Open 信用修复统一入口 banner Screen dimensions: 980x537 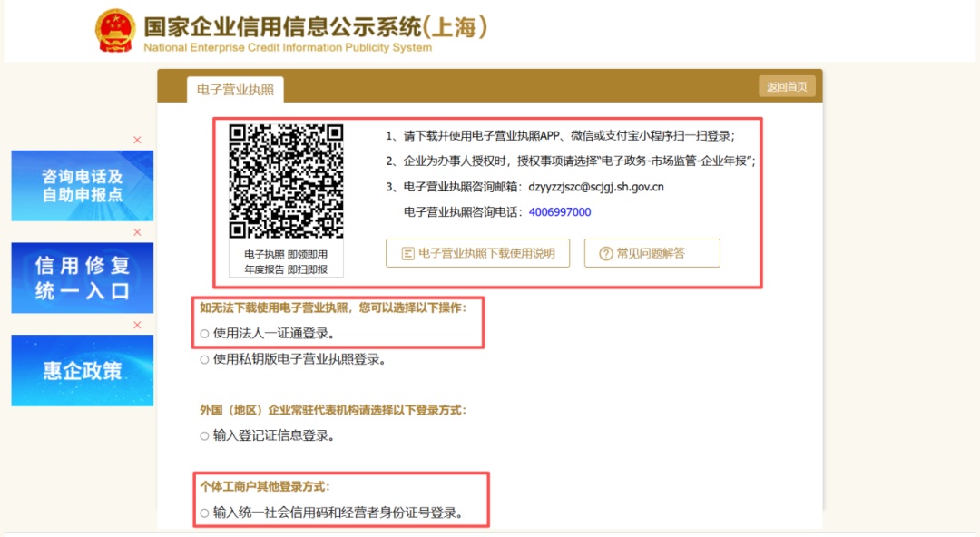pos(83,278)
